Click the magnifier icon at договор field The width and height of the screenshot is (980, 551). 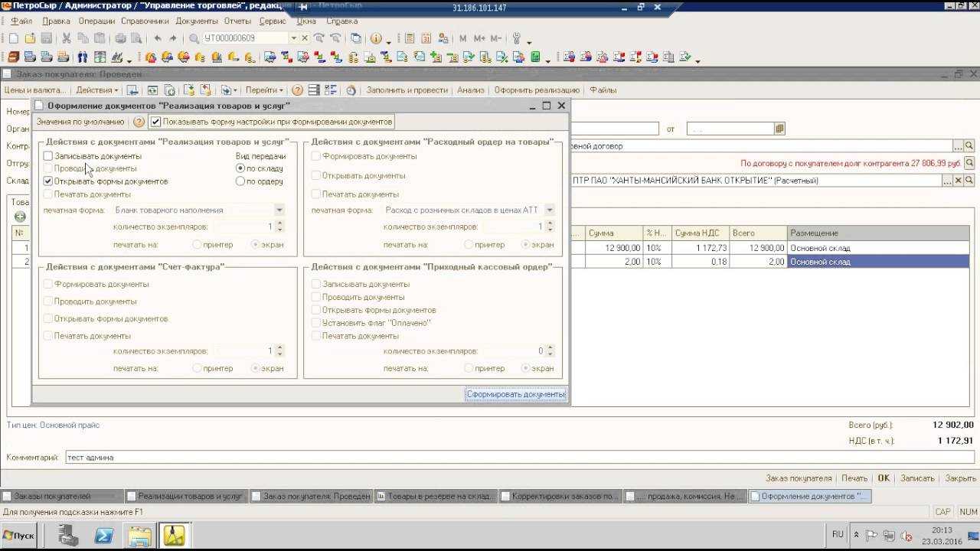coord(969,145)
